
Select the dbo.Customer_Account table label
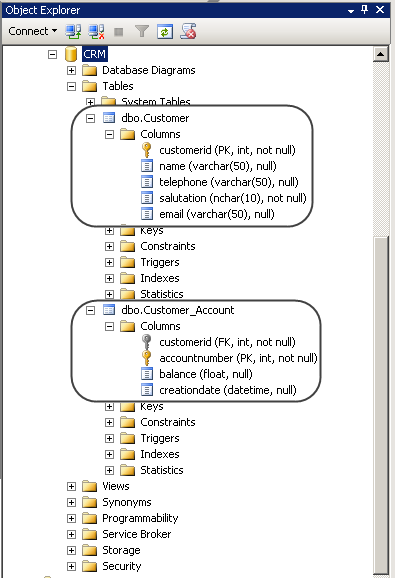point(178,310)
